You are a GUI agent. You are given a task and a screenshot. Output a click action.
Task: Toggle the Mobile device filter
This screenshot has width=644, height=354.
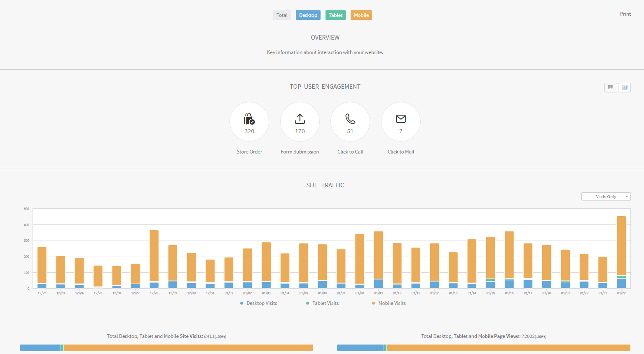pyautogui.click(x=361, y=15)
